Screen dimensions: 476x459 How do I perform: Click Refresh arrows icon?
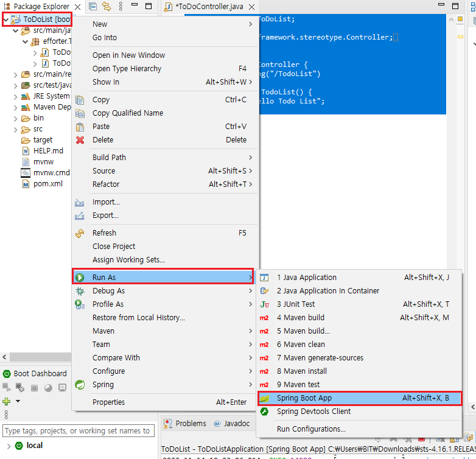[x=80, y=233]
